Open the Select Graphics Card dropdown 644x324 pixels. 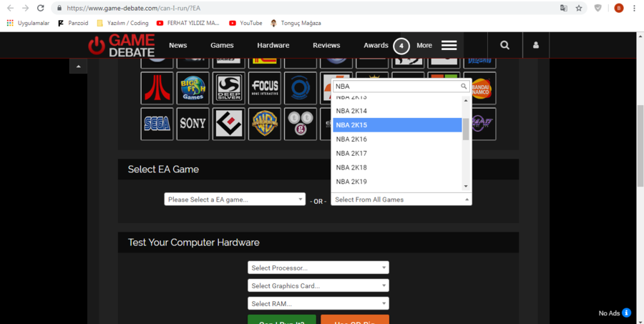pyautogui.click(x=318, y=285)
